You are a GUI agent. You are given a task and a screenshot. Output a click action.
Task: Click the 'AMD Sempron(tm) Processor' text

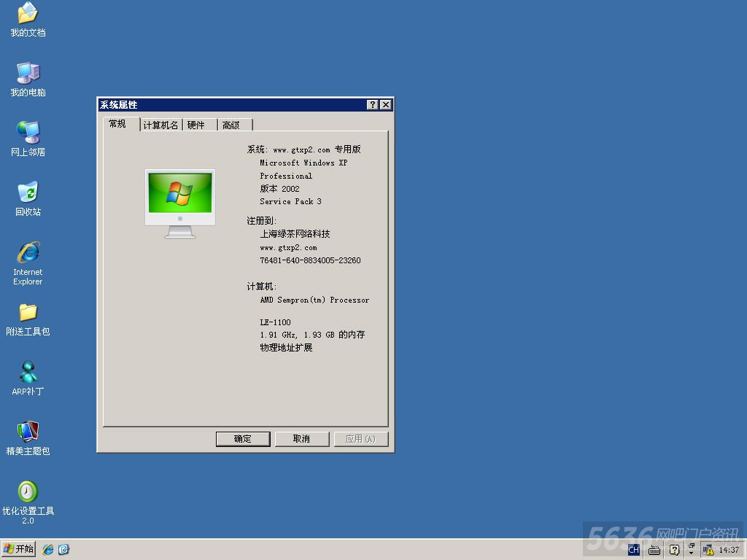click(314, 300)
